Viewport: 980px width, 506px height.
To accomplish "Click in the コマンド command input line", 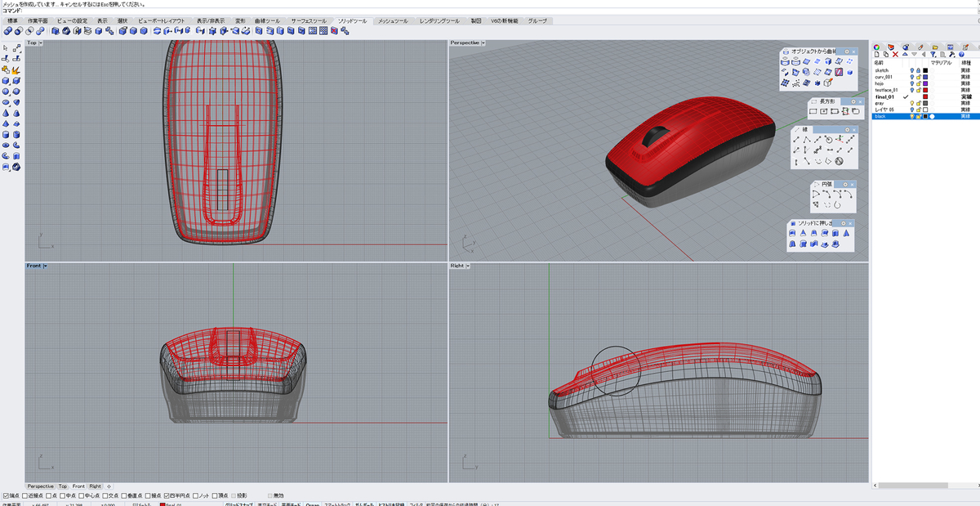I will click(490, 10).
